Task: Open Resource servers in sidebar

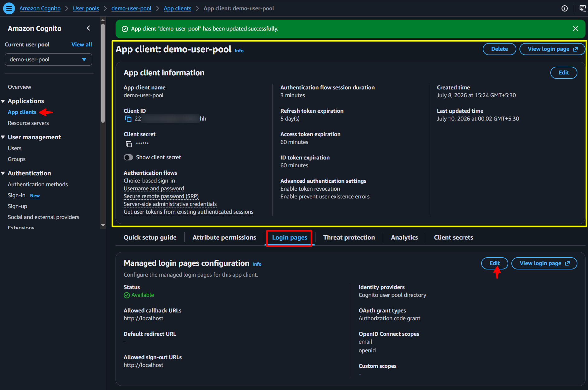Action: 28,123
